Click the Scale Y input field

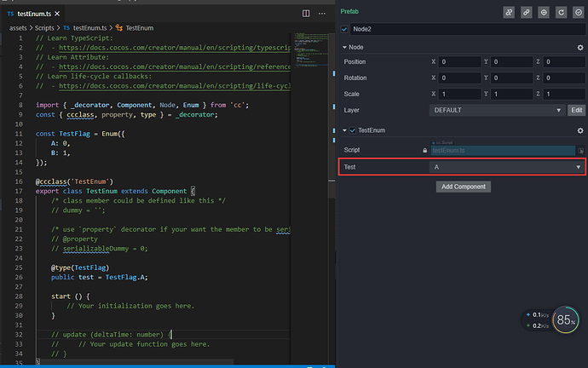pyautogui.click(x=511, y=94)
